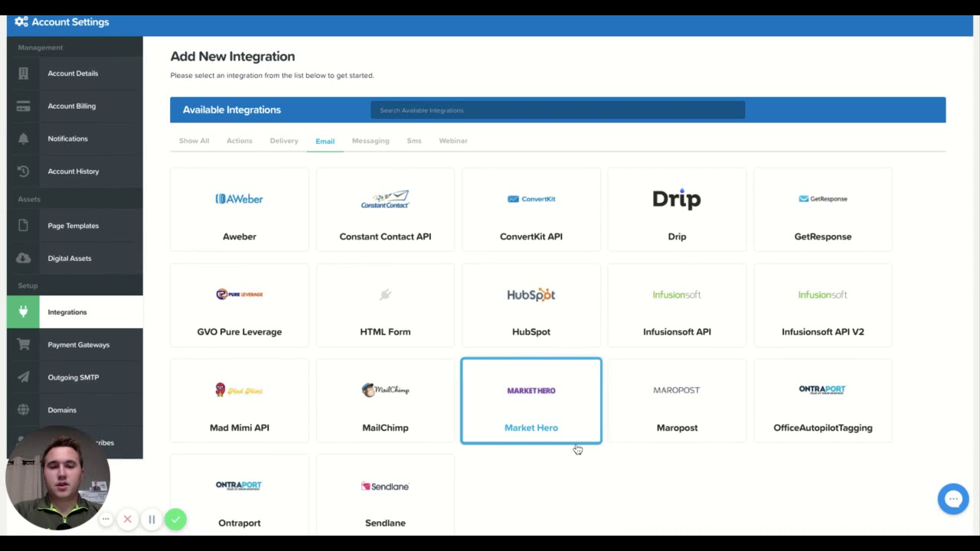Image resolution: width=980 pixels, height=551 pixels.
Task: Open Account History in sidebar
Action: (x=74, y=171)
